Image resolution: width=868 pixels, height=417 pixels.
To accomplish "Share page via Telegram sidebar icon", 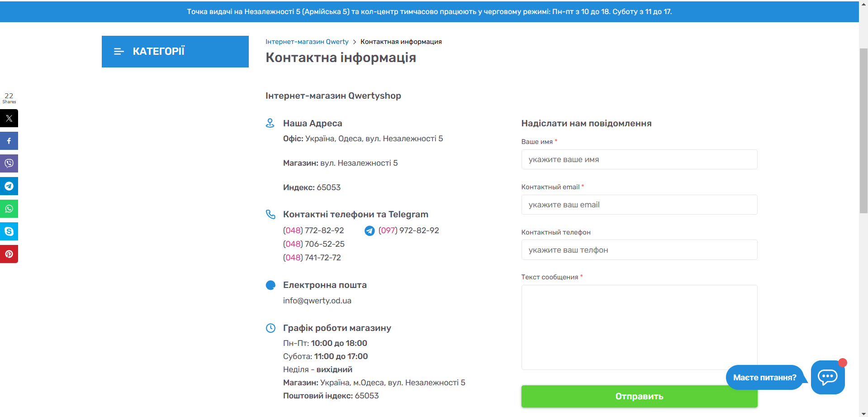I will tap(9, 186).
